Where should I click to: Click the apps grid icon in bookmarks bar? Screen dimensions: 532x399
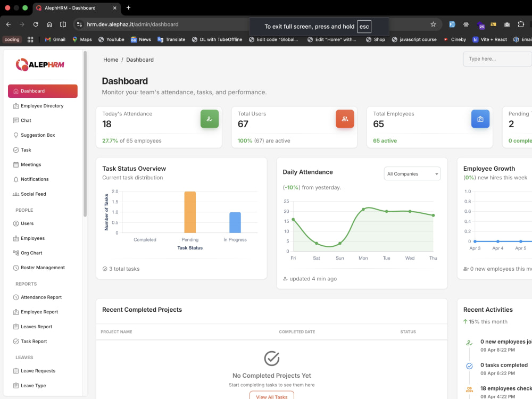(30, 39)
